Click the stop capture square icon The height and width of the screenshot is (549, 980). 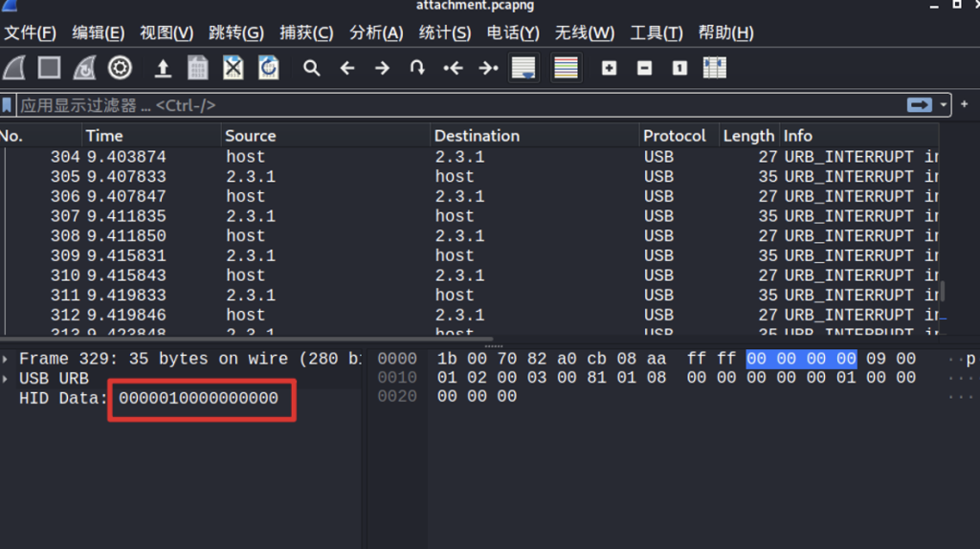pos(49,68)
